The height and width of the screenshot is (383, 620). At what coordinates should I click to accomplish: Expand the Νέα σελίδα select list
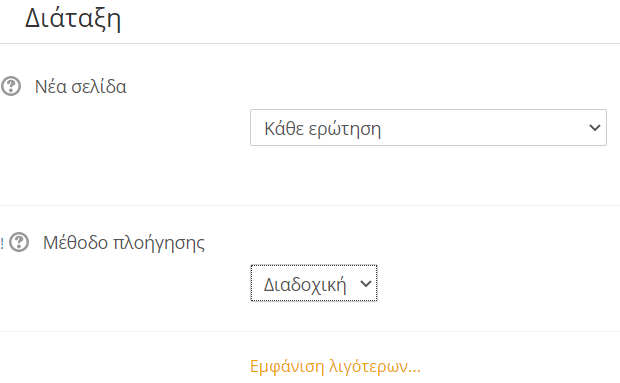(x=428, y=128)
